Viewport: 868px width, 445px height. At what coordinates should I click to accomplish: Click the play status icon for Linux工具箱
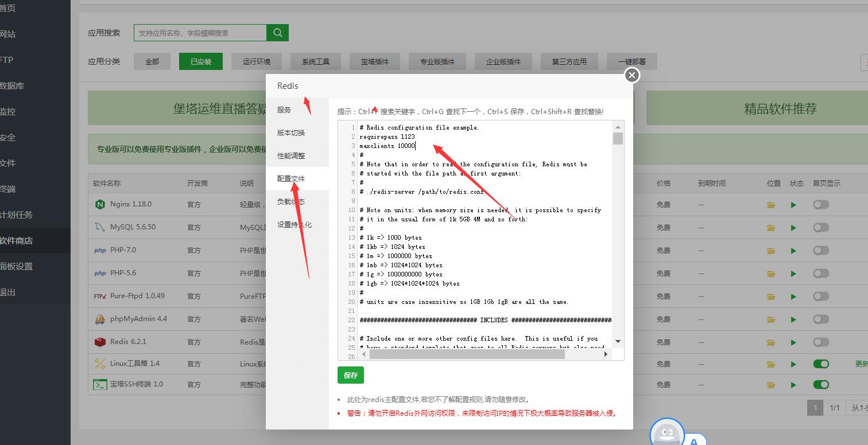coord(793,364)
